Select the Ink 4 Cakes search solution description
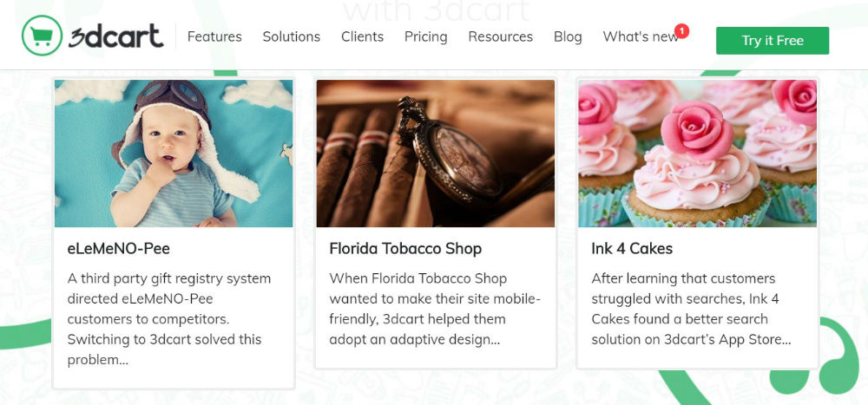 [x=691, y=310]
